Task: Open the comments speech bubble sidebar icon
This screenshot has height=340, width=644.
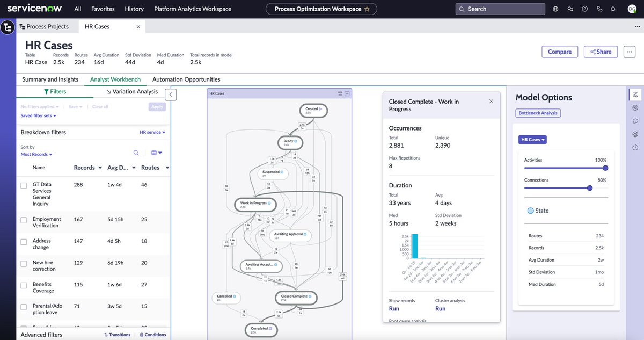Action: (635, 121)
